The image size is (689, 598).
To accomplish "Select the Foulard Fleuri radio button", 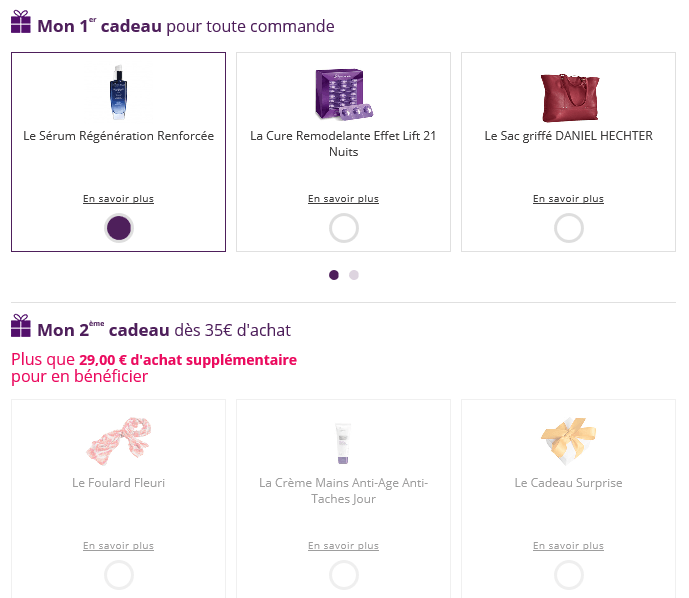I will [x=119, y=575].
